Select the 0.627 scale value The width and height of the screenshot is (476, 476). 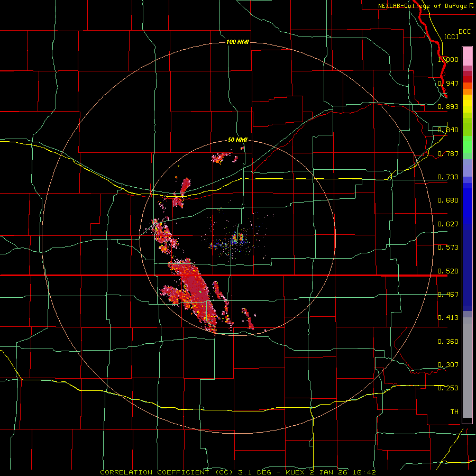pyautogui.click(x=448, y=224)
